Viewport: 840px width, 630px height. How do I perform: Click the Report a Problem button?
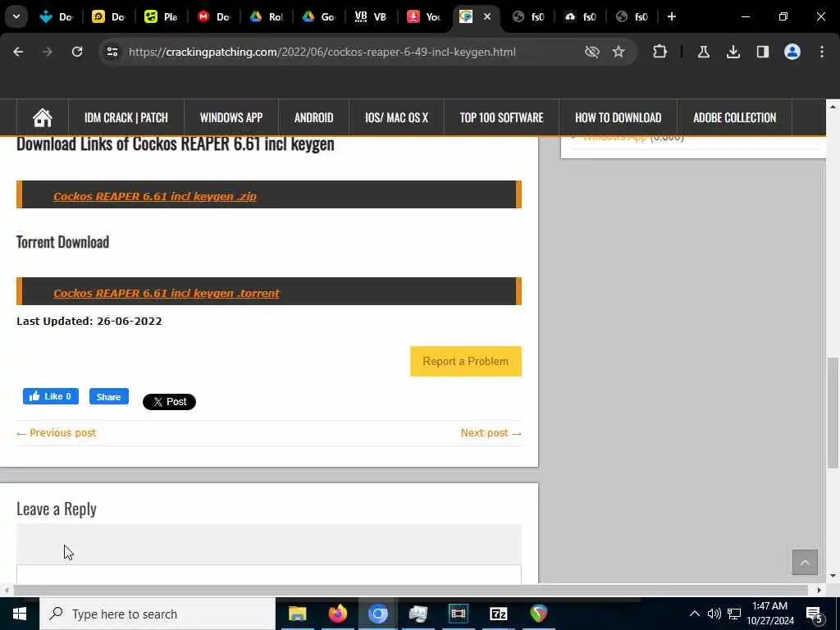click(x=466, y=361)
